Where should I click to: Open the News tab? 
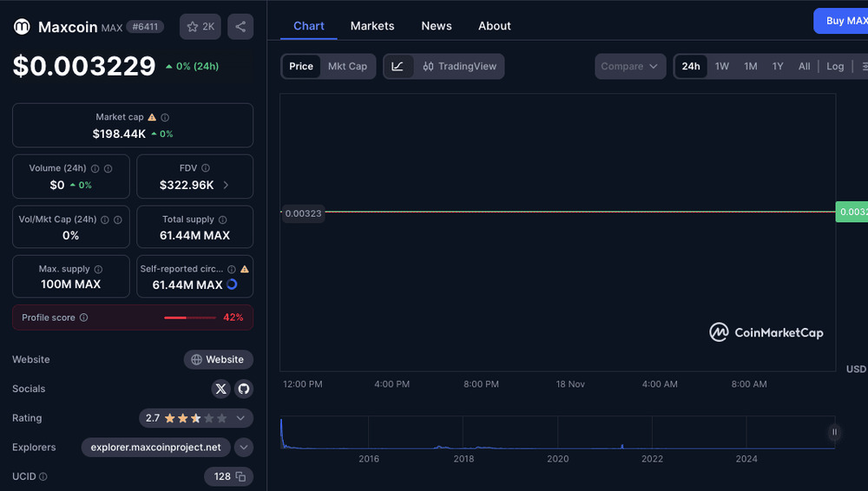pos(437,26)
